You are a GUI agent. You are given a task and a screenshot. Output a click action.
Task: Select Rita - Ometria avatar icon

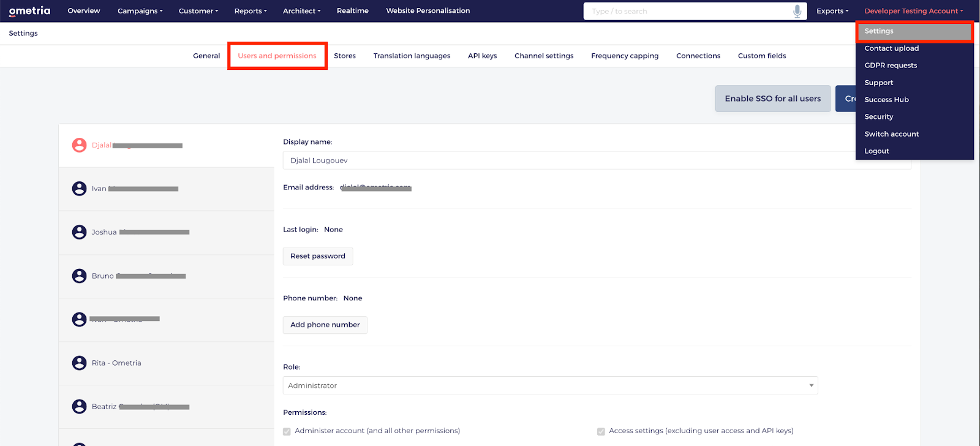click(x=79, y=363)
